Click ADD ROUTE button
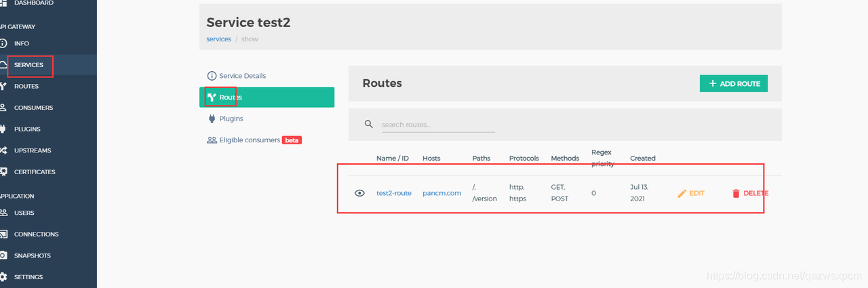Image resolution: width=868 pixels, height=288 pixels. click(x=734, y=83)
